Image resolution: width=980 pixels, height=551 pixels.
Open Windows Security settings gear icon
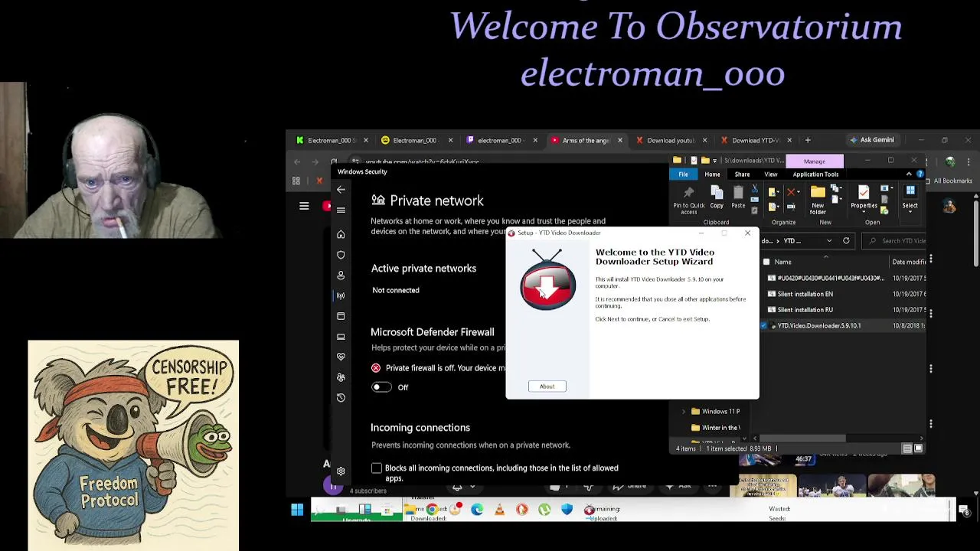point(341,471)
